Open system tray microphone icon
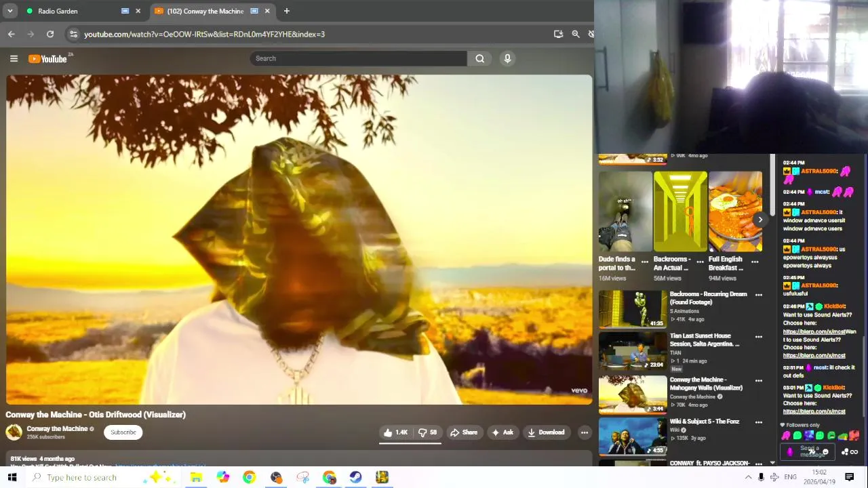 point(761,477)
